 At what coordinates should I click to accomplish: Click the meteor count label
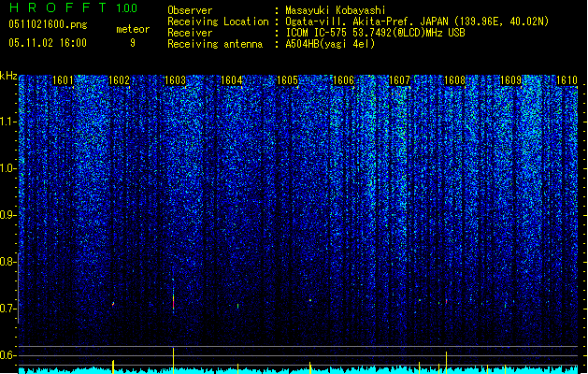(133, 29)
